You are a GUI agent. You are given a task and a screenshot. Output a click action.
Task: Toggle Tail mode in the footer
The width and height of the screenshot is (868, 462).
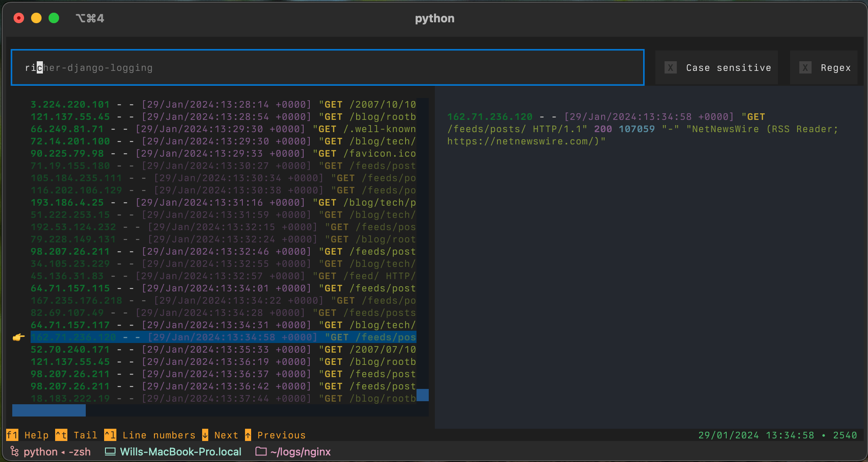[x=85, y=435]
